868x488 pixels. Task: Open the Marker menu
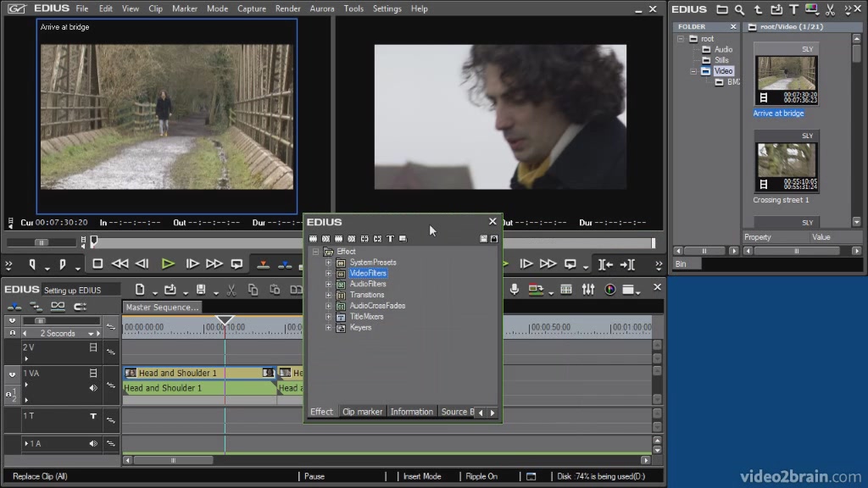(x=184, y=8)
